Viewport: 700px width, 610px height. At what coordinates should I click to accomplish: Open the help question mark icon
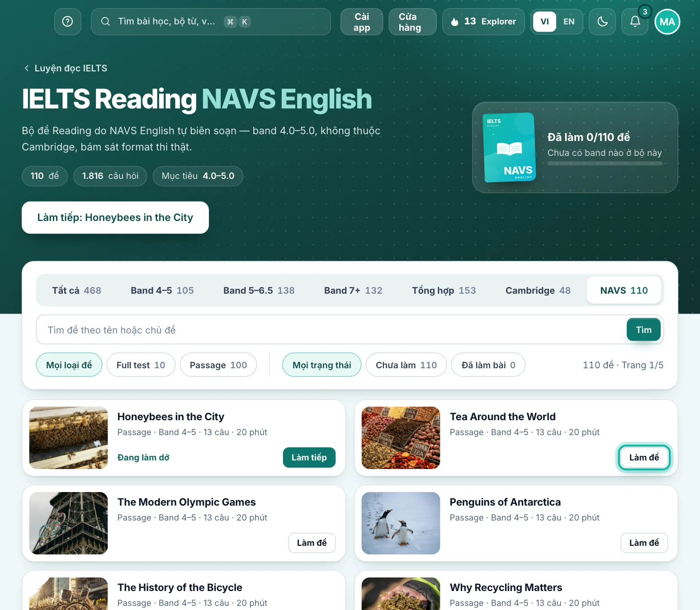click(x=68, y=22)
